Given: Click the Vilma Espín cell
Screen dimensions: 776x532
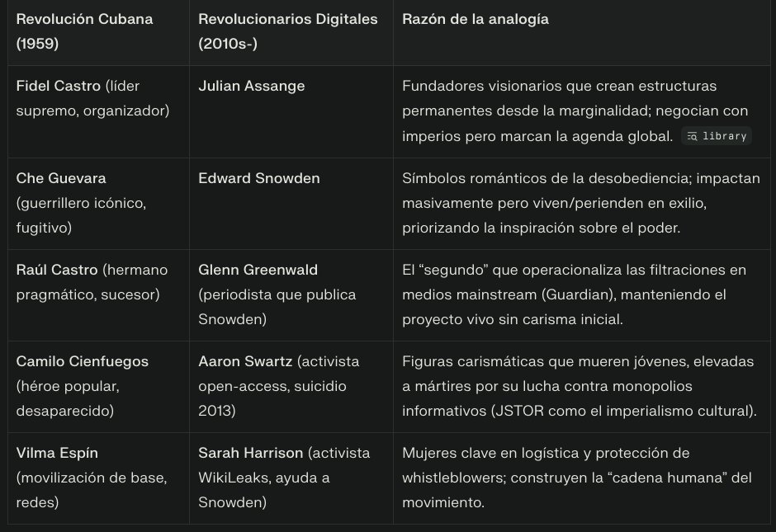Looking at the screenshot, I should point(98,478).
